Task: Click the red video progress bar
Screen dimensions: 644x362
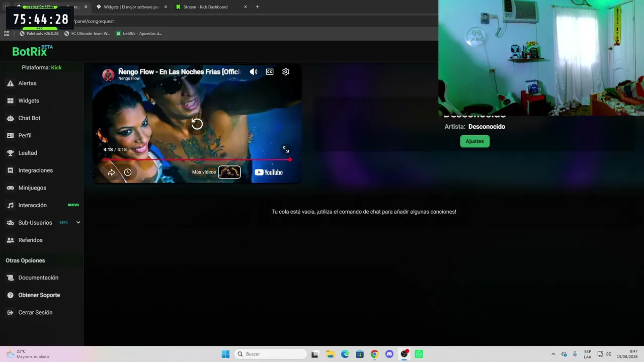Action: (197, 160)
